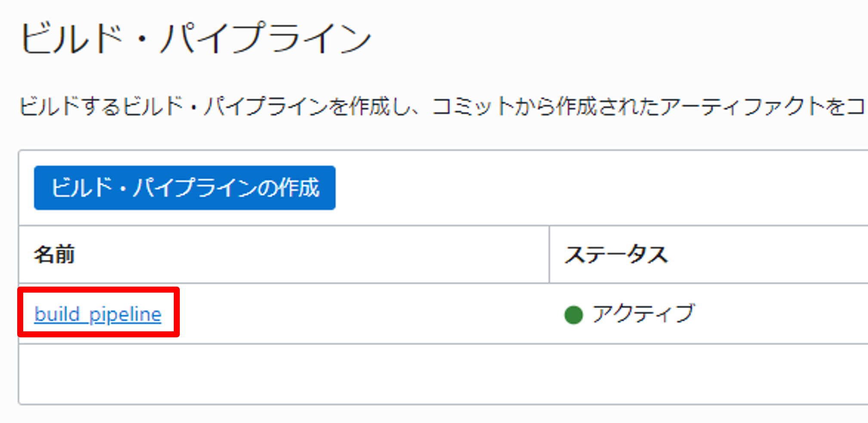
Task: Click the ビルド・パイプラインの作成 button
Action: (185, 188)
